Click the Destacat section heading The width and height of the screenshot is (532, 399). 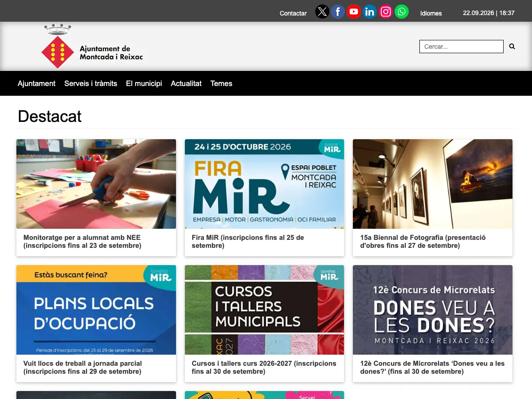click(50, 116)
